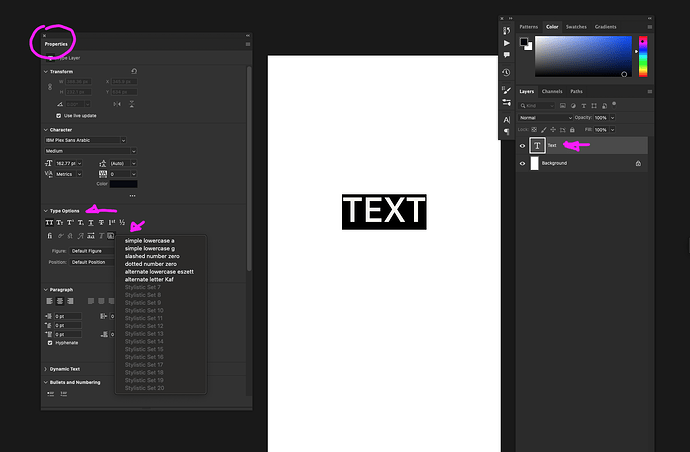Click the Fractions type option icon

pyautogui.click(x=122, y=222)
